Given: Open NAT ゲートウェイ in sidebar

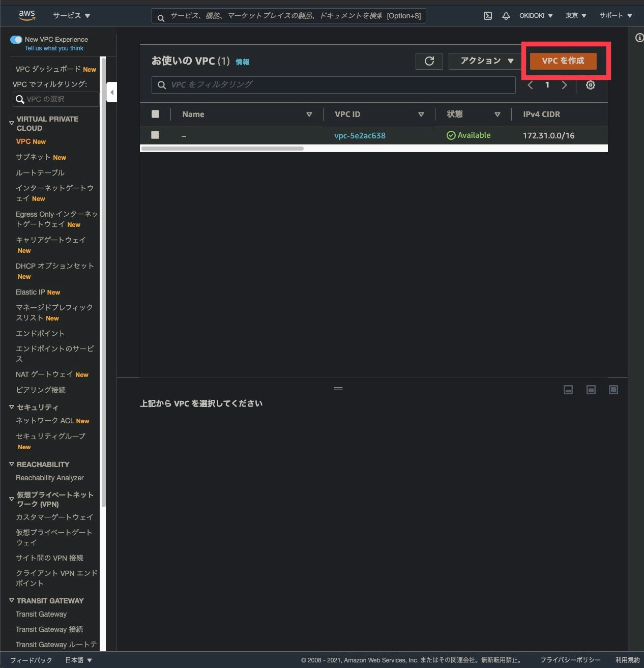Looking at the screenshot, I should pos(44,374).
